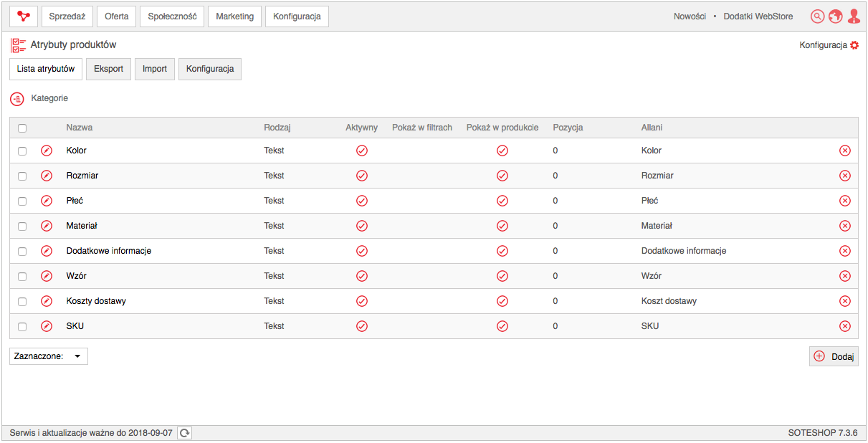Open the globe language icon
Image resolution: width=868 pixels, height=443 pixels.
[835, 16]
